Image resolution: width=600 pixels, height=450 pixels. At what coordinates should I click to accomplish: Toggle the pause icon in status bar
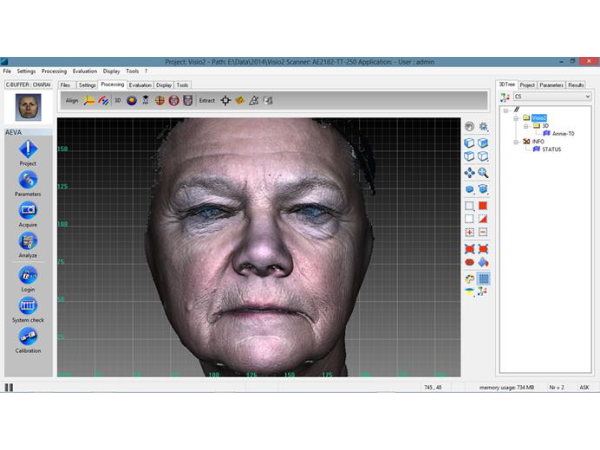pyautogui.click(x=9, y=388)
